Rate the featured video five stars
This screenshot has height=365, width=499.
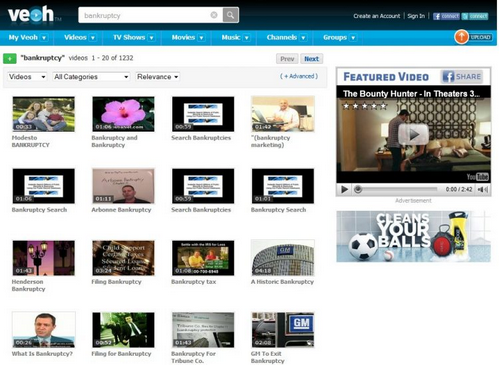(384, 106)
